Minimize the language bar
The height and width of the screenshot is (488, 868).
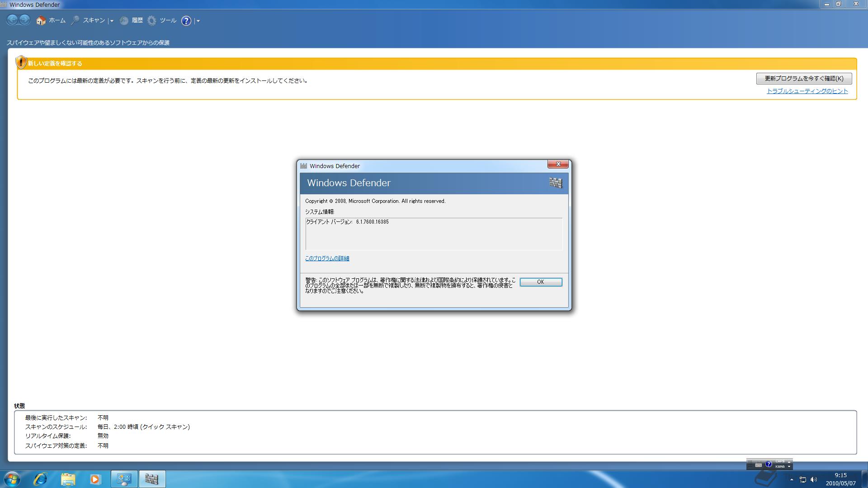pyautogui.click(x=789, y=462)
